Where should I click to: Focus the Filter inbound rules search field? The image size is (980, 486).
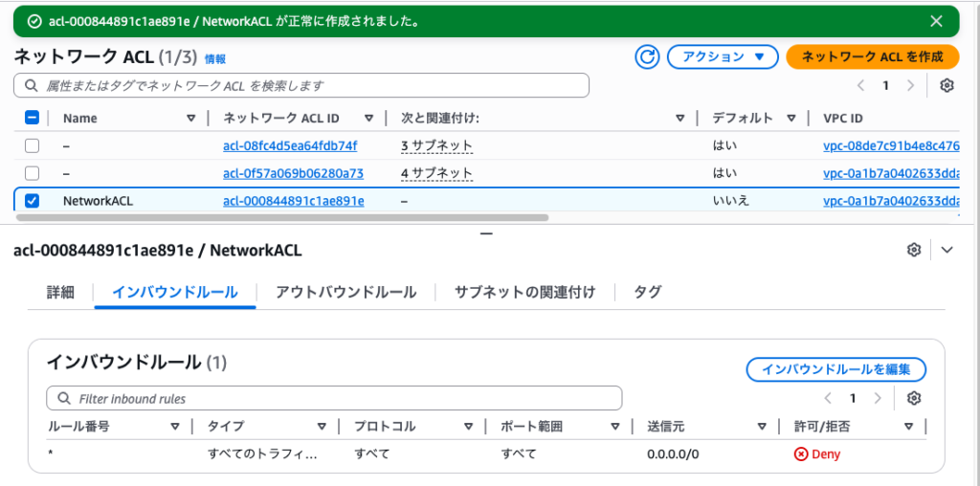coord(334,398)
